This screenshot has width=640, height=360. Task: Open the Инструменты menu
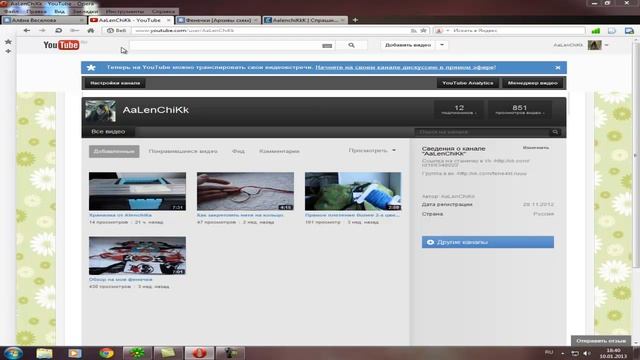point(124,11)
